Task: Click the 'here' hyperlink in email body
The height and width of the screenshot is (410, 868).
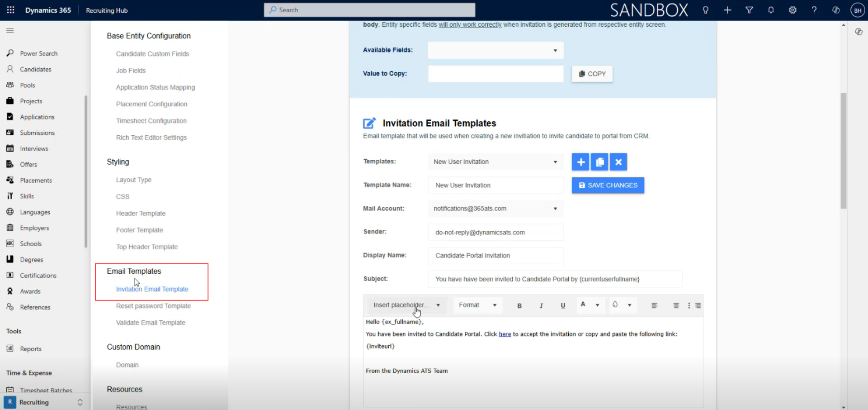Action: pyautogui.click(x=505, y=334)
